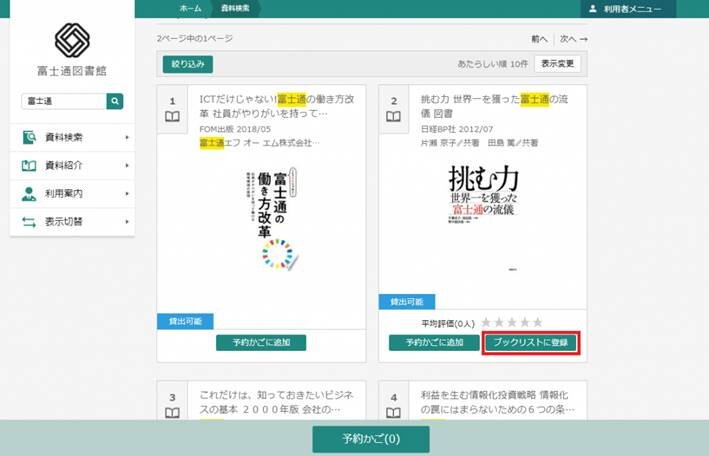Click the 2ページ中の1ページ text
Image resolution: width=709 pixels, height=456 pixels.
pyautogui.click(x=195, y=38)
